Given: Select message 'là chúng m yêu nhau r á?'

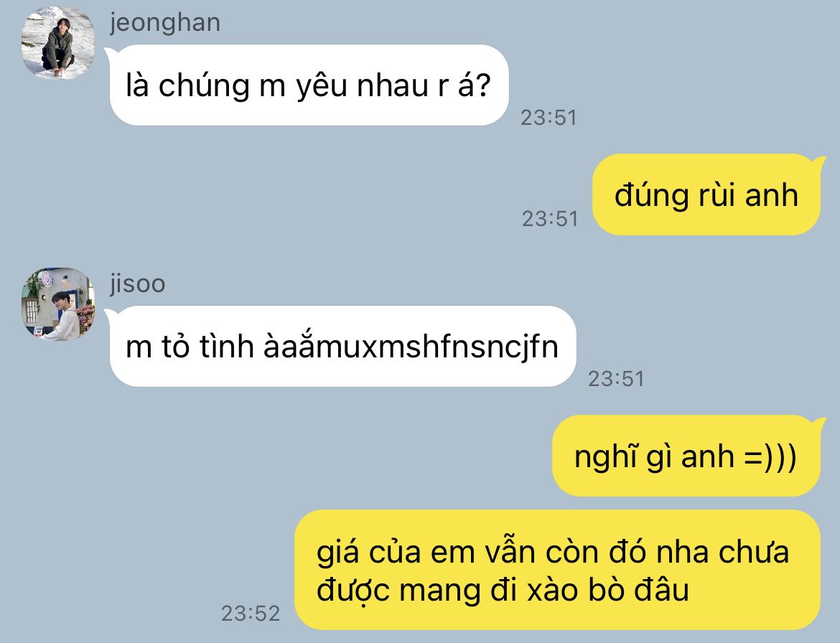Looking at the screenshot, I should coord(309,85).
